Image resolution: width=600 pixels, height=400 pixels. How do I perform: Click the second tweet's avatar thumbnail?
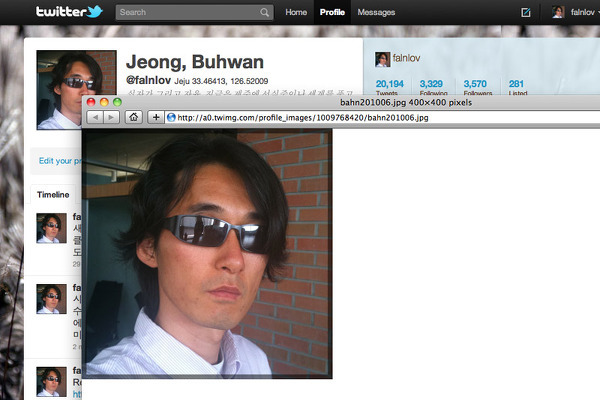[x=51, y=299]
